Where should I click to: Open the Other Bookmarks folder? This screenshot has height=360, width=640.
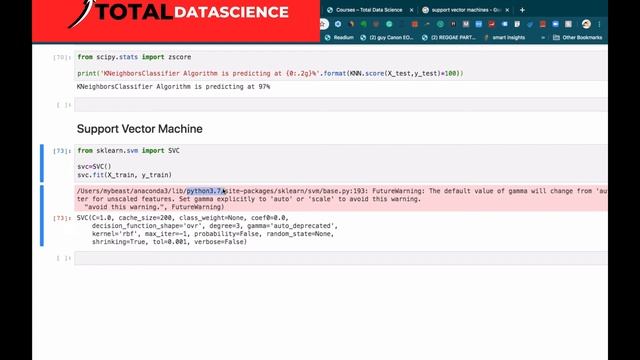coord(578,38)
